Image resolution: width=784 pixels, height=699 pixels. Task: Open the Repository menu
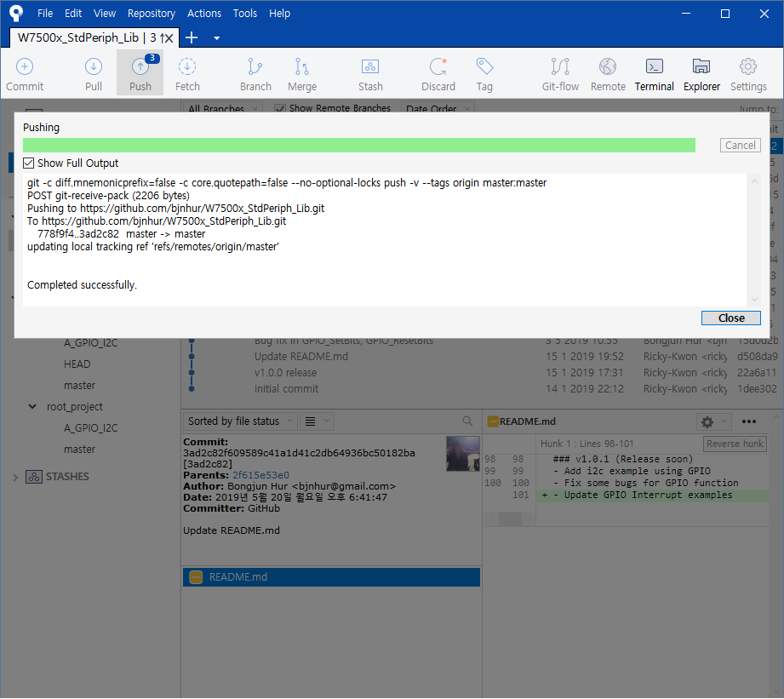click(151, 14)
